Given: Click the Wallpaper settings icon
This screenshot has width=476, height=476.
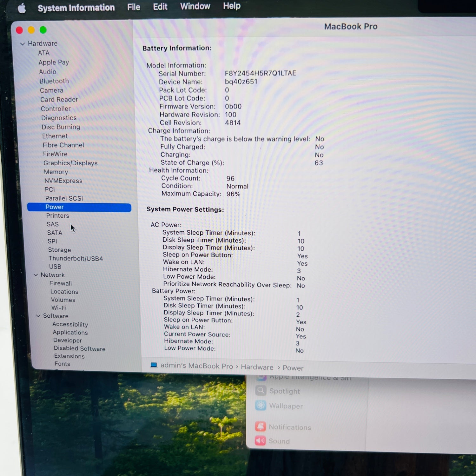Looking at the screenshot, I should [261, 405].
